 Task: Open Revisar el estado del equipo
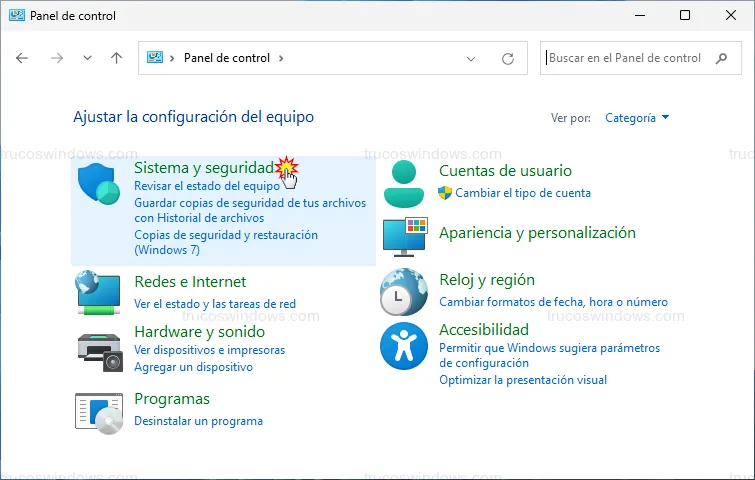(x=206, y=186)
